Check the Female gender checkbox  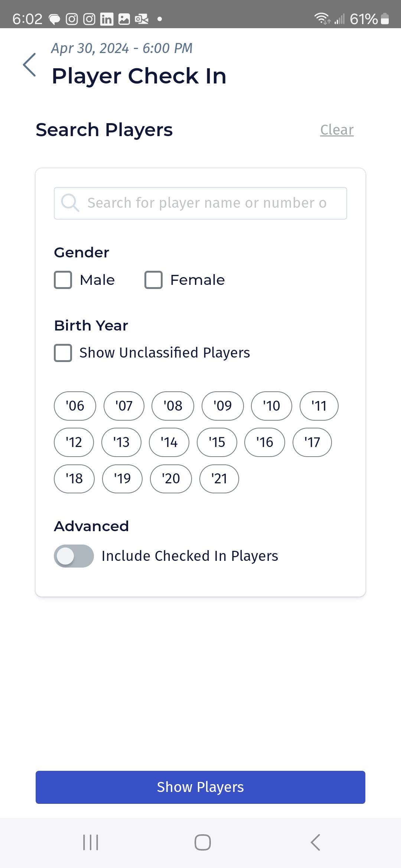click(153, 280)
